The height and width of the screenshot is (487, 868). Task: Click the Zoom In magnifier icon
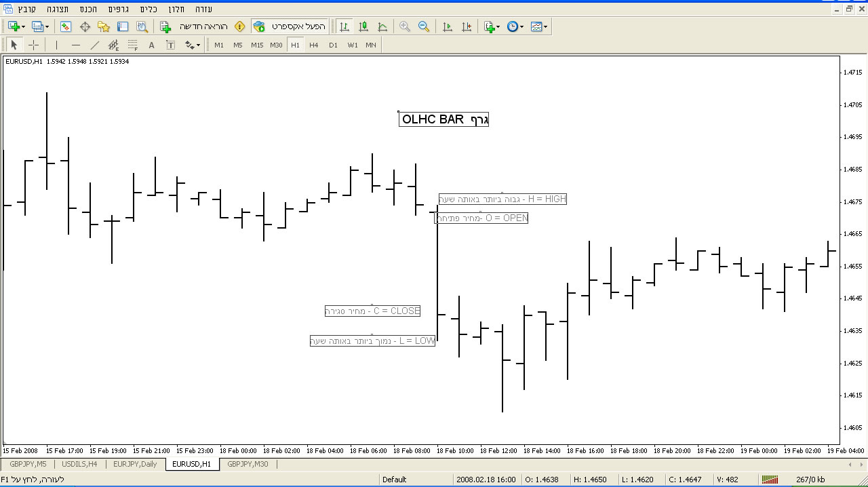click(405, 26)
